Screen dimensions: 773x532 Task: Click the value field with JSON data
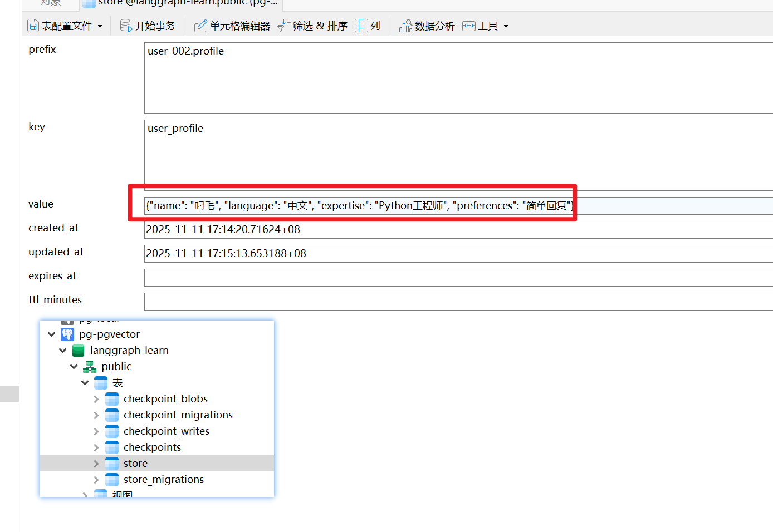click(x=458, y=206)
